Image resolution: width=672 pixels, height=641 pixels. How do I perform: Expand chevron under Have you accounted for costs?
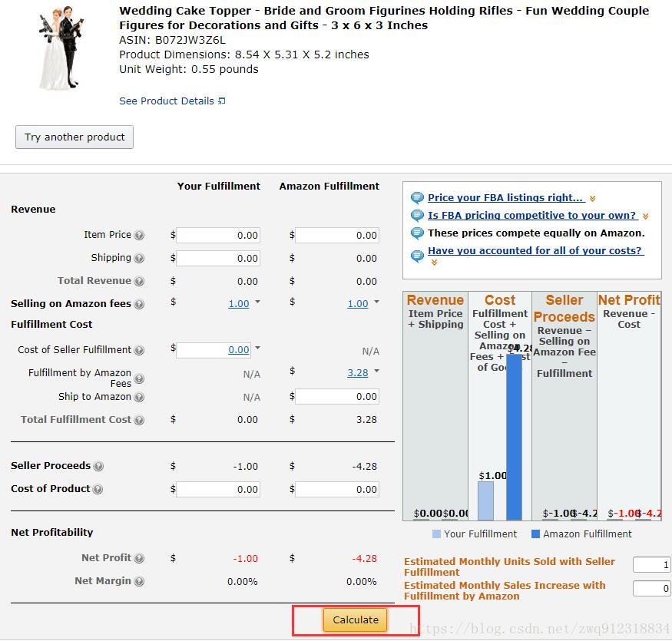[x=434, y=263]
